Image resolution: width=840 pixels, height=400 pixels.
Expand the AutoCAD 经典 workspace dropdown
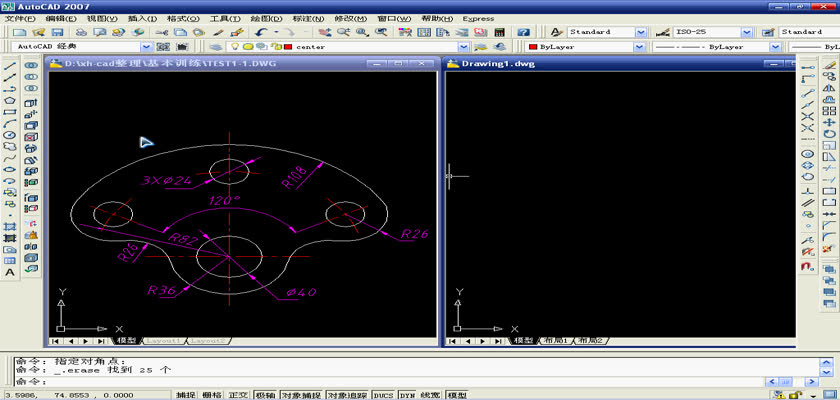point(147,47)
